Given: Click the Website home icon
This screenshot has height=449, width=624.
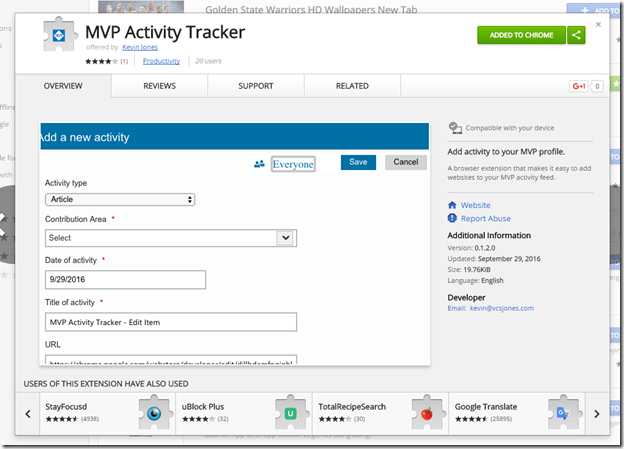Looking at the screenshot, I should [x=452, y=205].
